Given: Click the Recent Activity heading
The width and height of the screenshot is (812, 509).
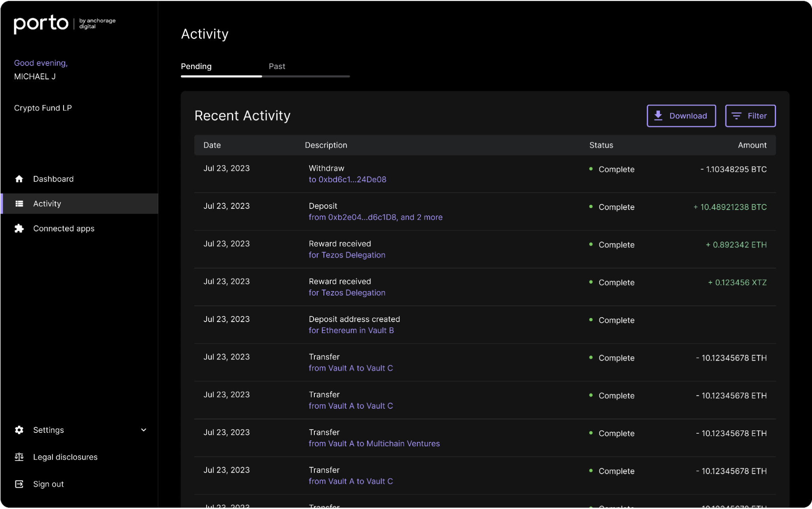Looking at the screenshot, I should (x=242, y=116).
